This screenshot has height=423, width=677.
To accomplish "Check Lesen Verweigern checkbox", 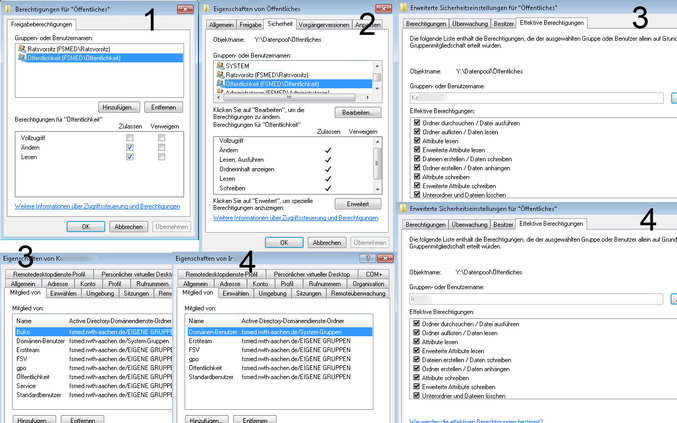I will tap(161, 157).
